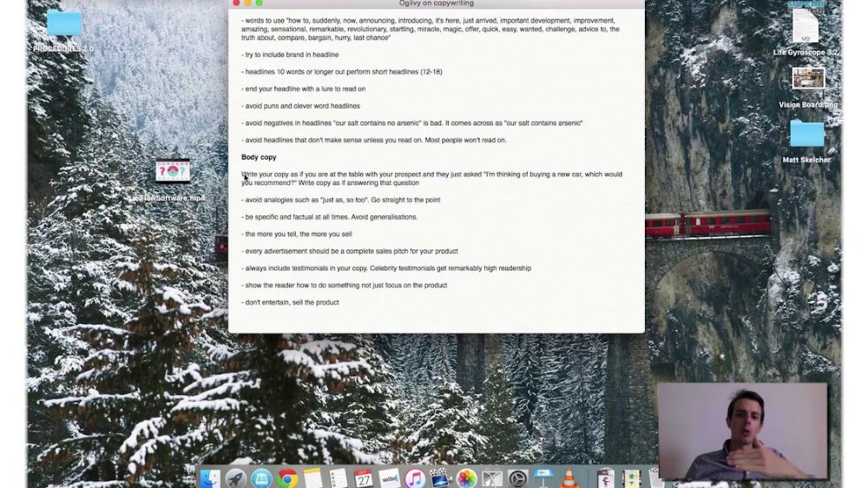Open the yellow Notes app in dock
Image resolution: width=868 pixels, height=488 pixels.
pos(312,478)
